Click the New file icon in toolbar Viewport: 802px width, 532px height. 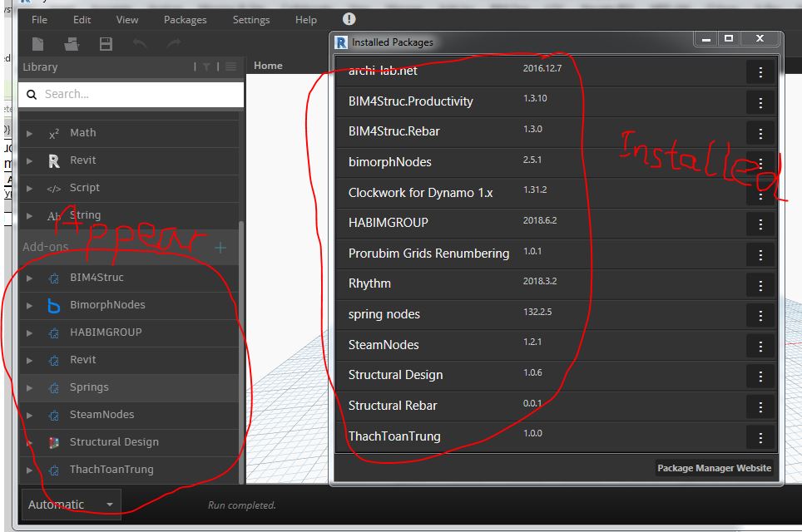click(37, 44)
